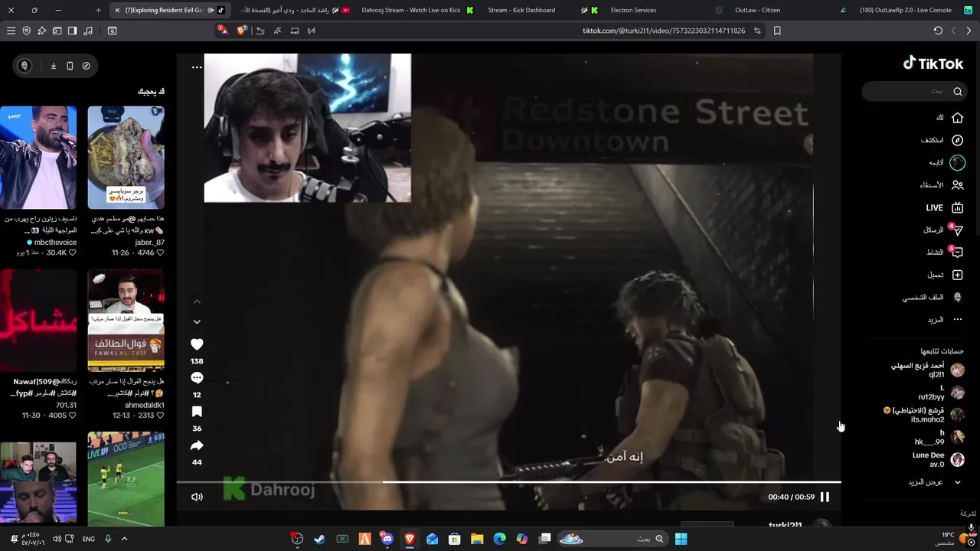980x551 pixels.
Task: Open the browser hamburger menu
Action: (11, 31)
